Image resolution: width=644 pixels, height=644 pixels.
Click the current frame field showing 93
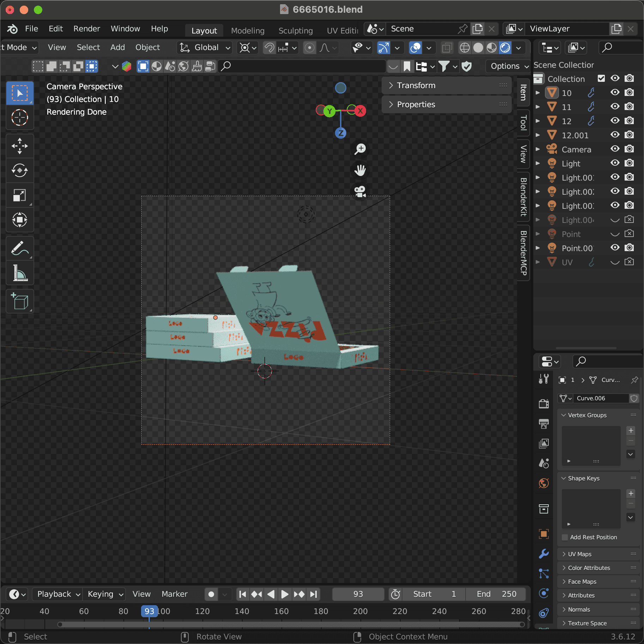click(x=358, y=594)
